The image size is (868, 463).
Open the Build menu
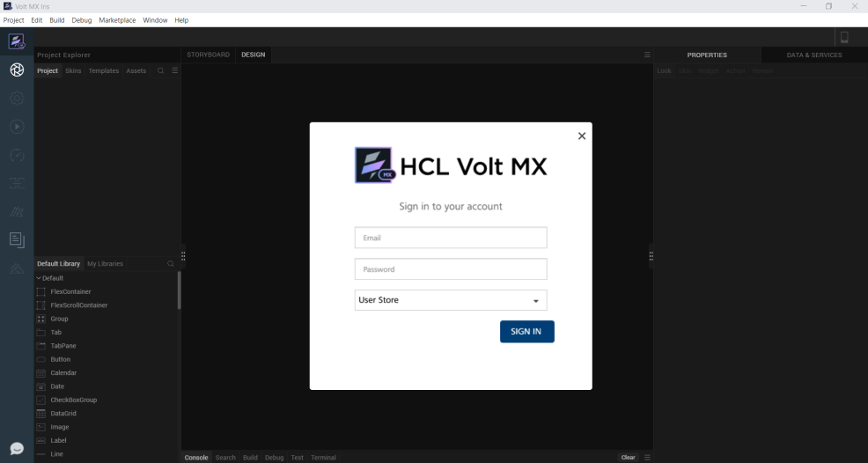click(57, 20)
